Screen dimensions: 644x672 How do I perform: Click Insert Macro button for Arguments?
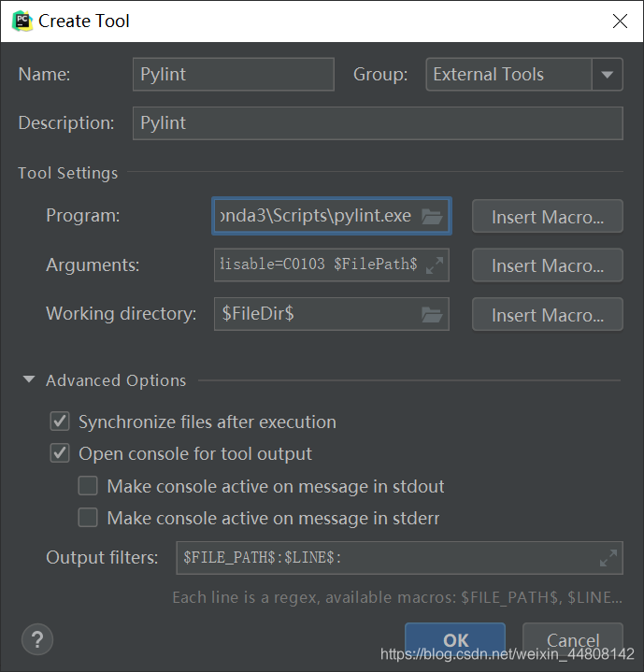(548, 265)
